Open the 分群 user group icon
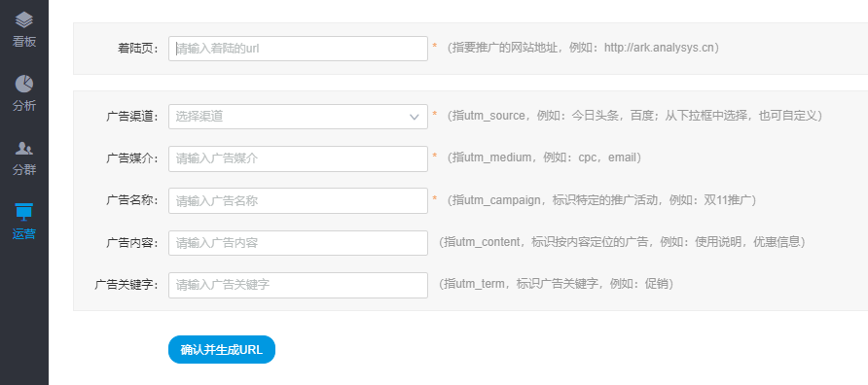 click(x=23, y=148)
